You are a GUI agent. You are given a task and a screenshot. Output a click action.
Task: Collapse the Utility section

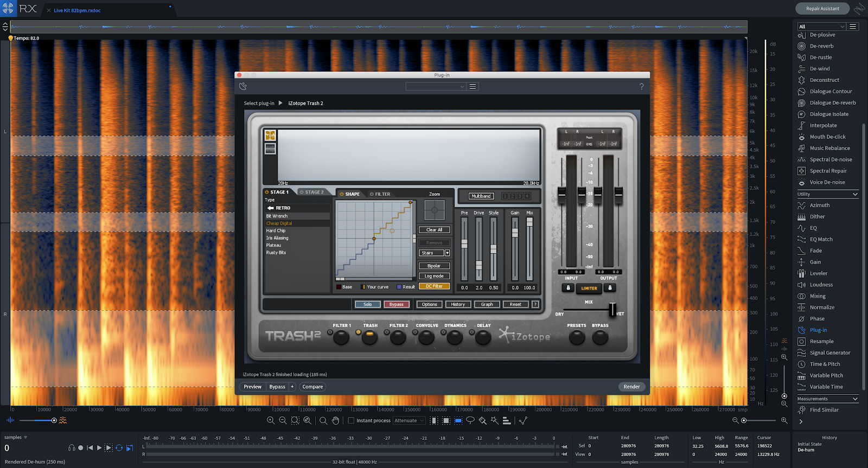point(855,194)
